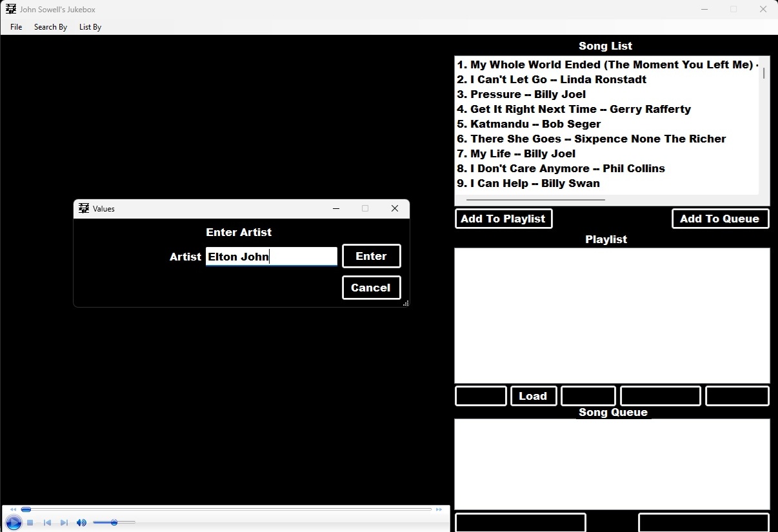Adjust the volume slider knob
This screenshot has width=778, height=532.
tap(114, 522)
